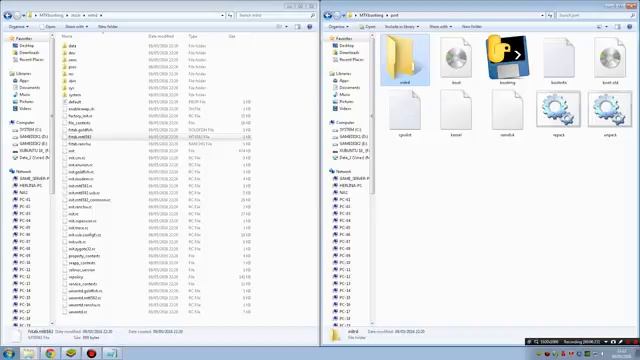
Task: Change view icon in port window toolbar
Action: pos(599,27)
